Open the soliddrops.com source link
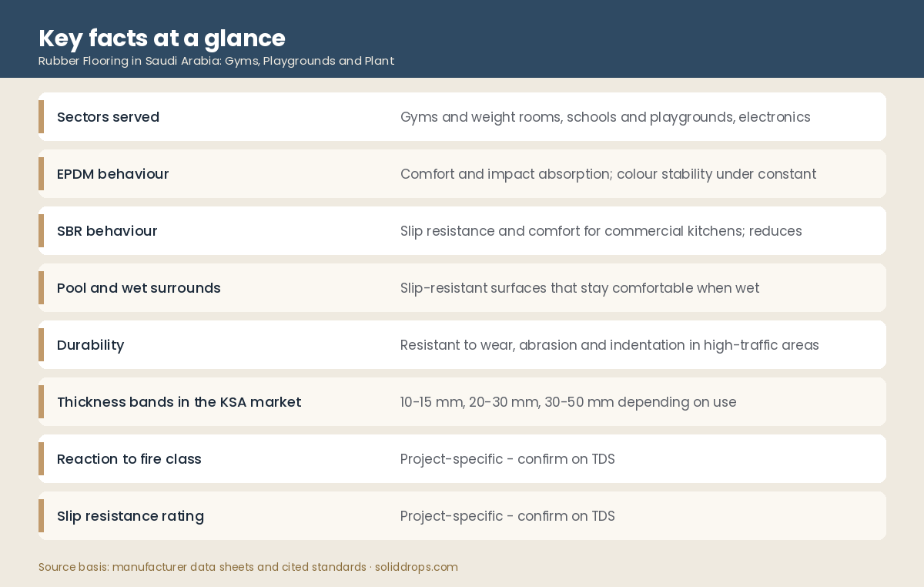The width and height of the screenshot is (924, 587). click(x=417, y=567)
